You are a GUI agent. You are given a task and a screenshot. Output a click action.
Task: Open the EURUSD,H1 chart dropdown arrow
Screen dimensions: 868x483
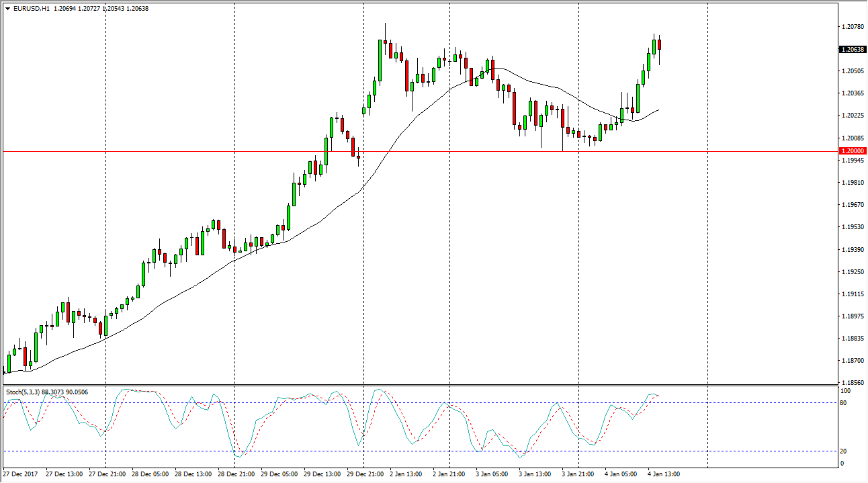7,9
